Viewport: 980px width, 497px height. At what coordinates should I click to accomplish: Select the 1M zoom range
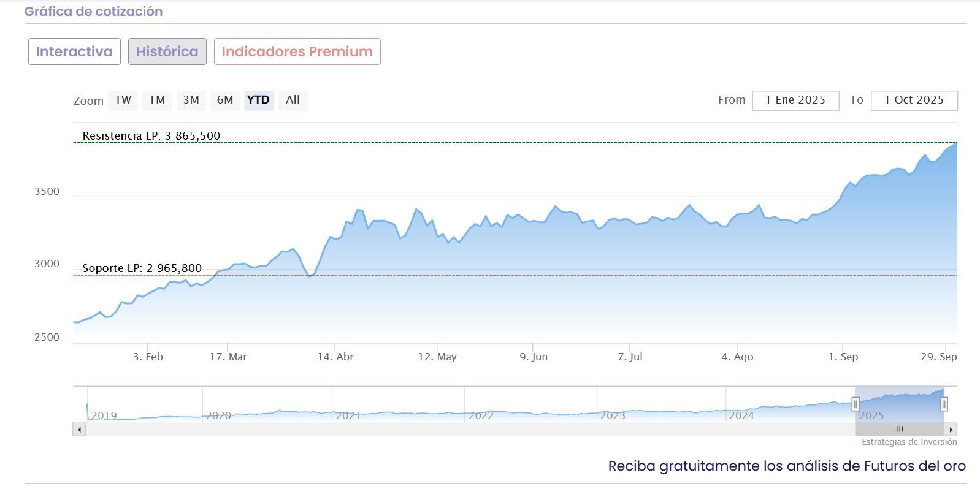pos(157,100)
